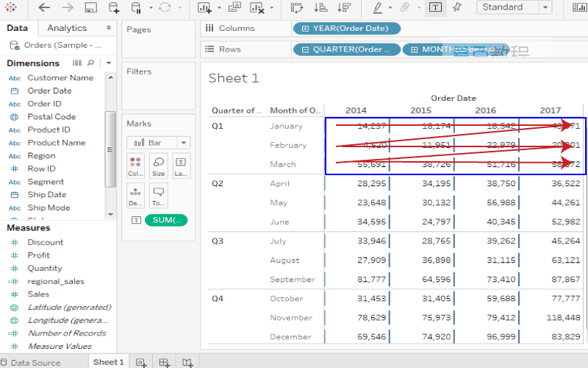Duplicate the current sheet

[234, 7]
